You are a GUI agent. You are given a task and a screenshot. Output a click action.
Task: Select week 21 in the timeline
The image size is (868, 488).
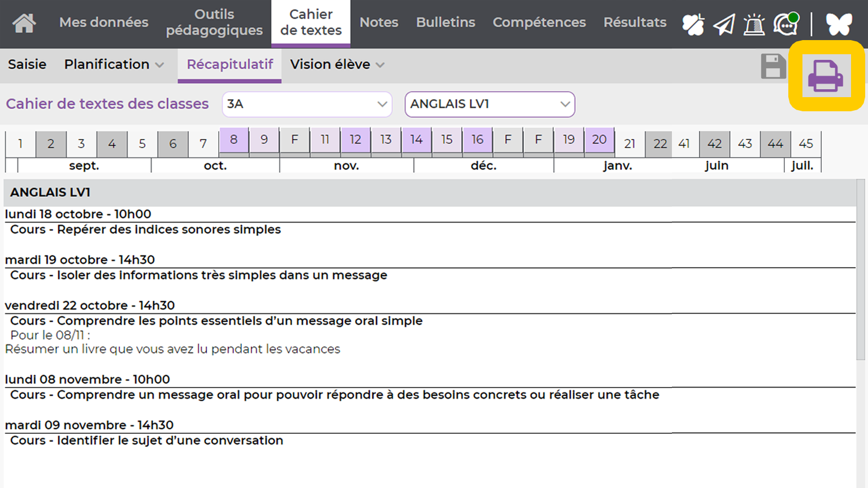click(x=630, y=144)
